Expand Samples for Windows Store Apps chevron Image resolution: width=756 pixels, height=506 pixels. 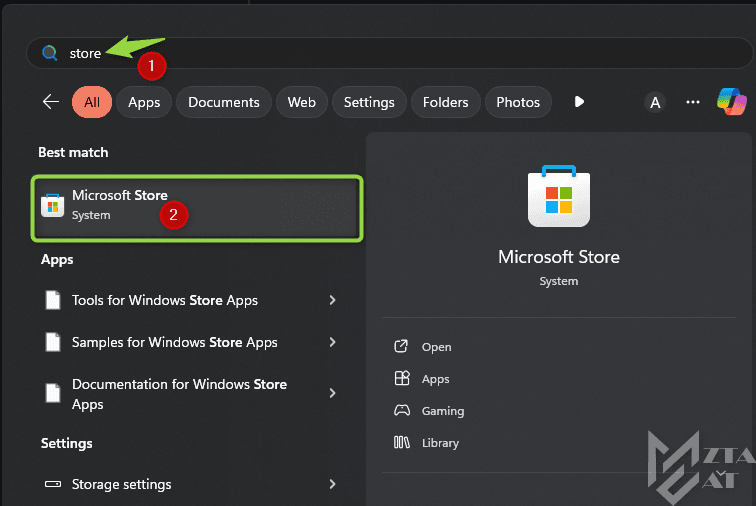pos(332,342)
